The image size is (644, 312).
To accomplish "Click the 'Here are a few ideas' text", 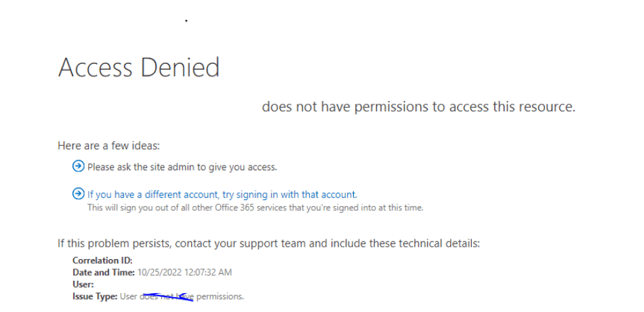I will (x=108, y=146).
